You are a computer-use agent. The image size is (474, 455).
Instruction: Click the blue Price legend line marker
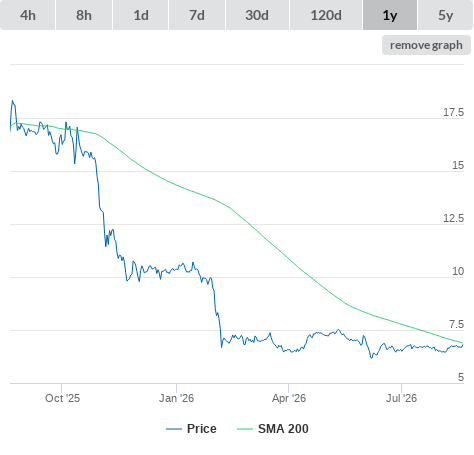point(174,429)
